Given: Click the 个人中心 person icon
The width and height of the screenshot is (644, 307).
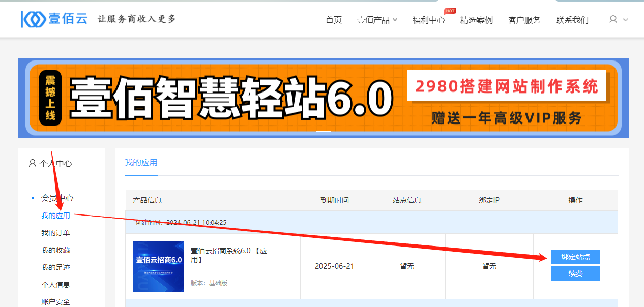Looking at the screenshot, I should coord(33,163).
